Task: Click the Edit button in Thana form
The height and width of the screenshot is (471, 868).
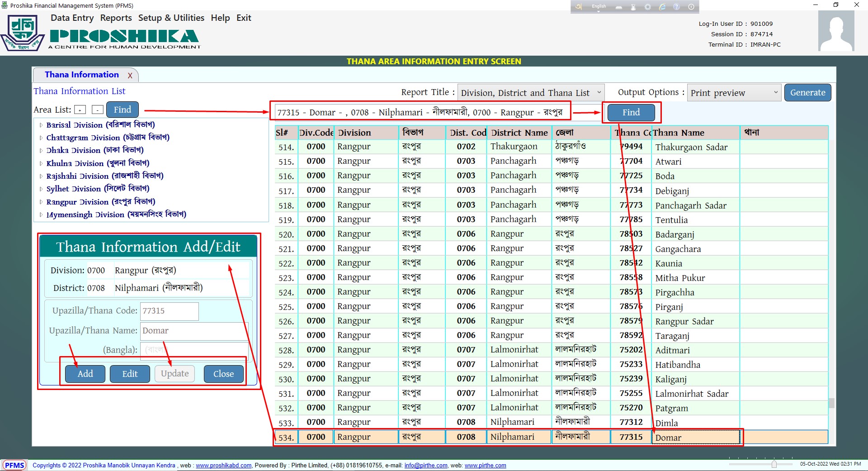Action: click(x=130, y=374)
